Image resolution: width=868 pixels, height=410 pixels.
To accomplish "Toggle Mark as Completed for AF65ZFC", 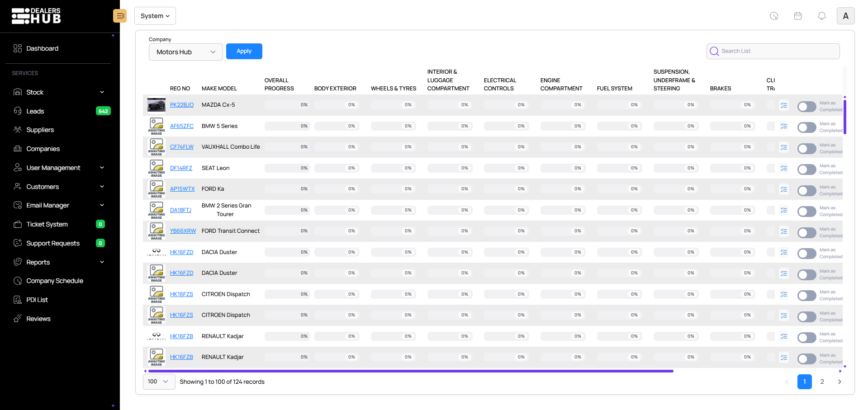I will pos(806,127).
